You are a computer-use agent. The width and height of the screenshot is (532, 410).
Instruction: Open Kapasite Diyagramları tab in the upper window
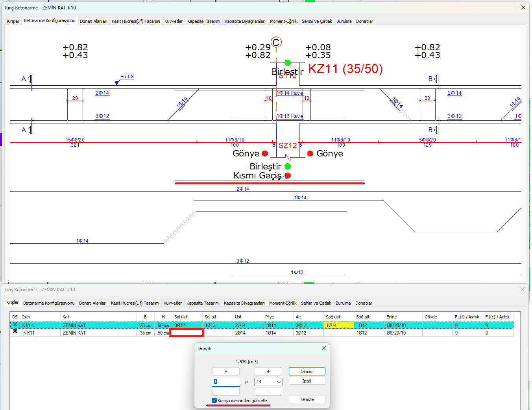(245, 21)
